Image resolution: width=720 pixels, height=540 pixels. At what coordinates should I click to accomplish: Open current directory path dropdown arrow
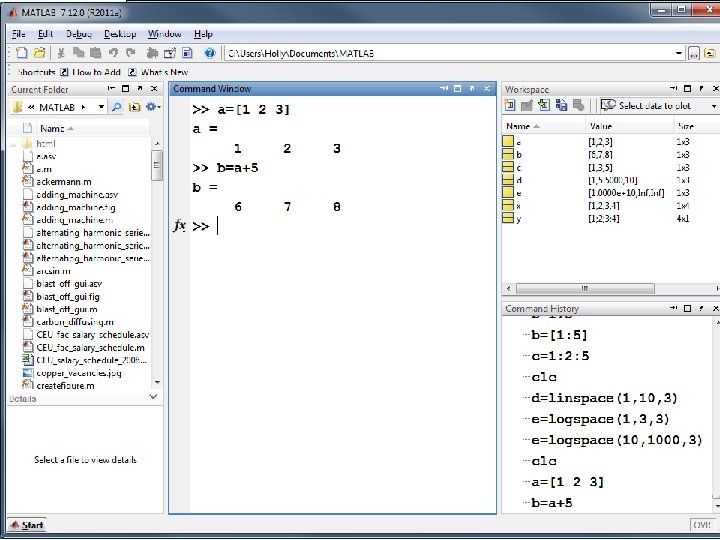tap(679, 54)
